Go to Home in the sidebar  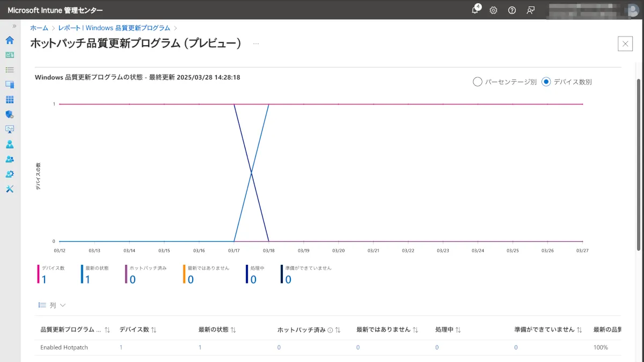click(x=10, y=40)
